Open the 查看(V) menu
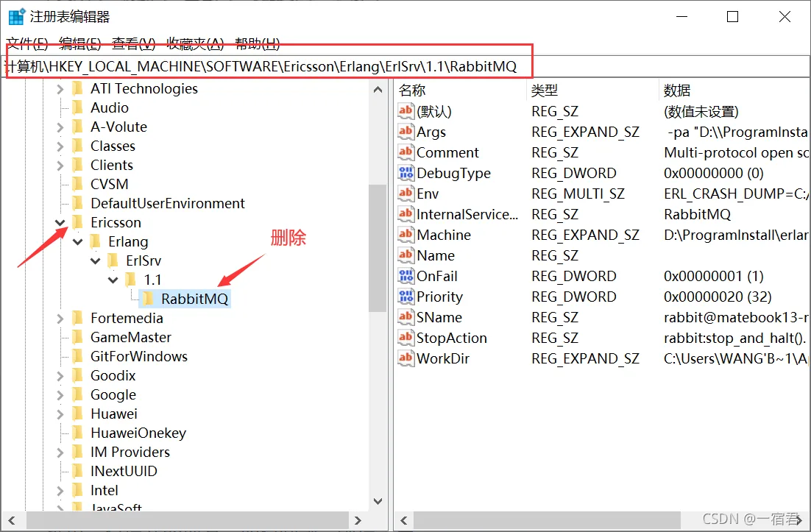Viewport: 811px width, 532px height. (x=133, y=44)
